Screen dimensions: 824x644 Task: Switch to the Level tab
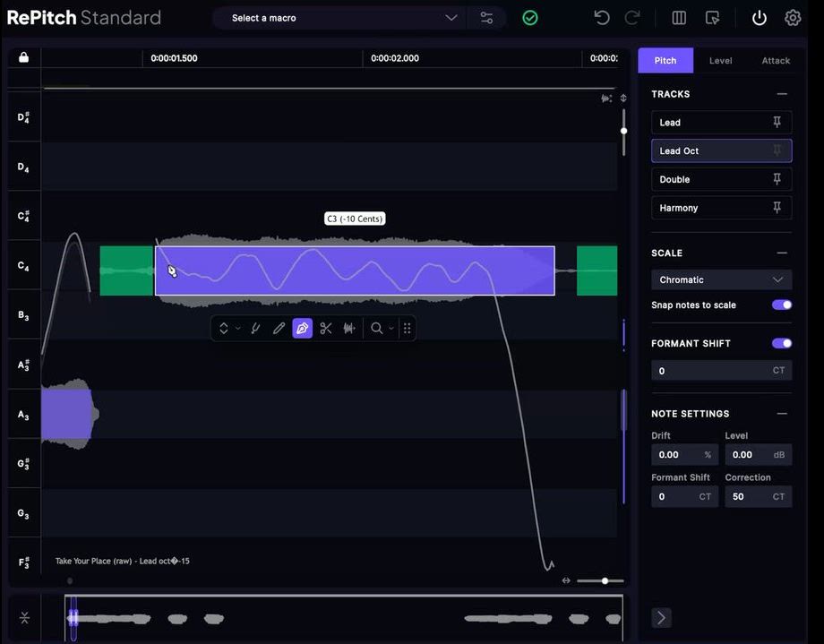pyautogui.click(x=720, y=61)
